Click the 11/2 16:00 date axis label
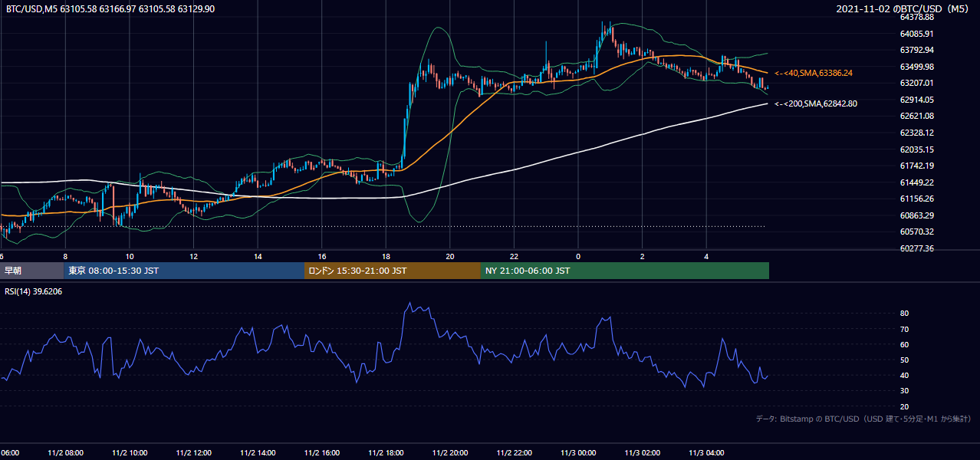This screenshot has width=980, height=460. [x=322, y=453]
